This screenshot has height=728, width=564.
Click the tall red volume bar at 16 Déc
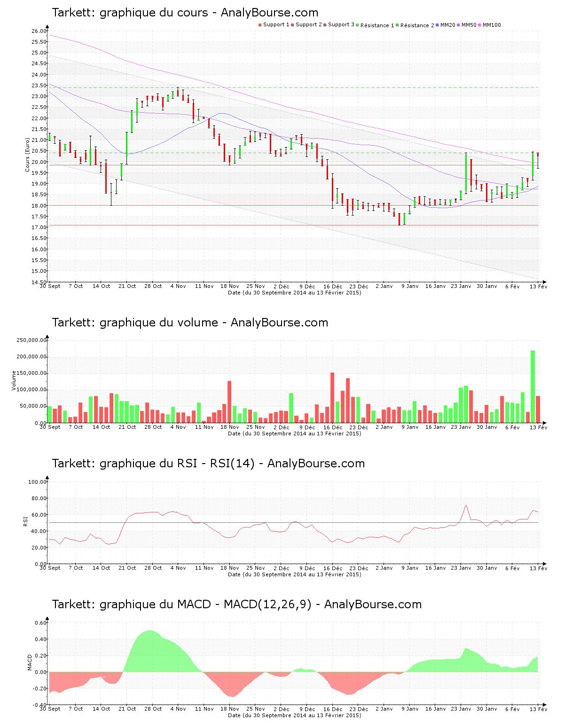click(332, 398)
